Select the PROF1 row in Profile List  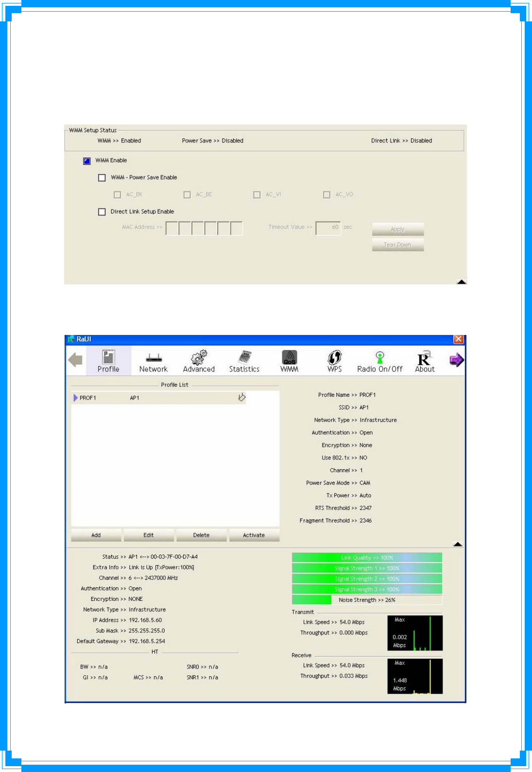pyautogui.click(x=159, y=398)
